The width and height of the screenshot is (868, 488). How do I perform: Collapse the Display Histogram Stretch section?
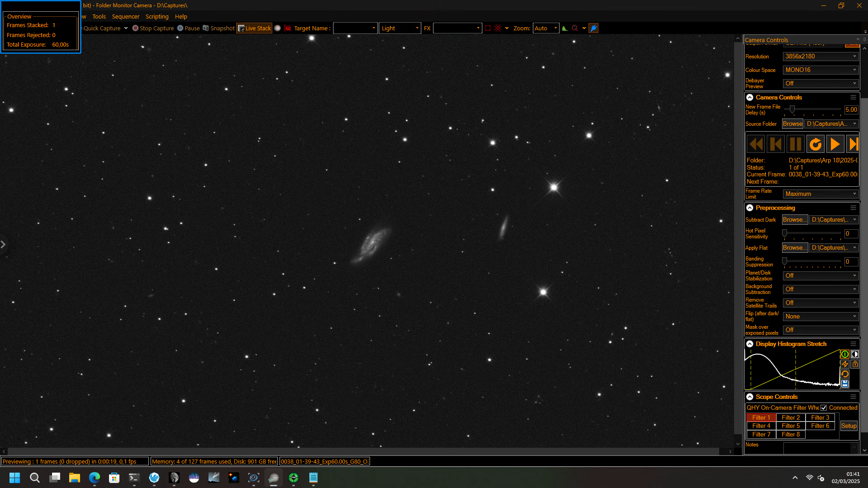pos(749,344)
